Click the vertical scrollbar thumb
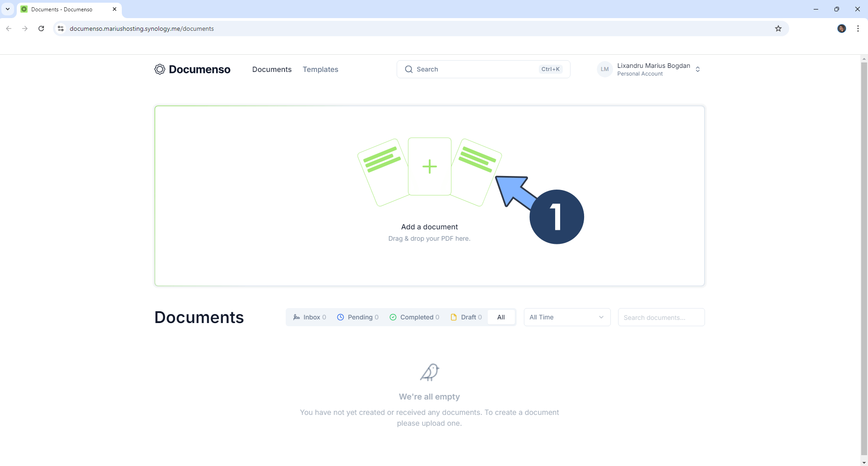The height and width of the screenshot is (466, 868). 864,258
